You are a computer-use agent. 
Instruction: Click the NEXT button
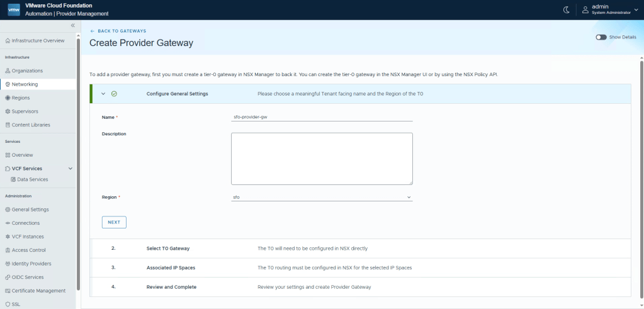click(x=114, y=222)
